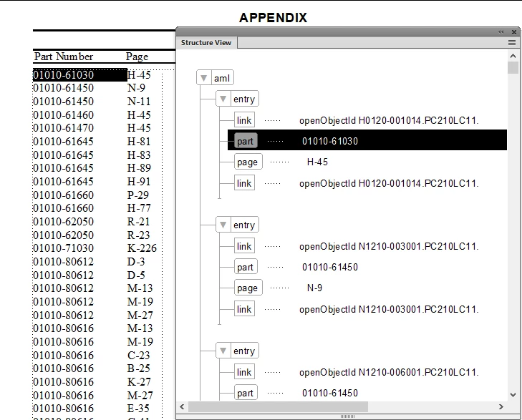Select the link element below page N-9
This screenshot has width=522, height=420.
[244, 309]
